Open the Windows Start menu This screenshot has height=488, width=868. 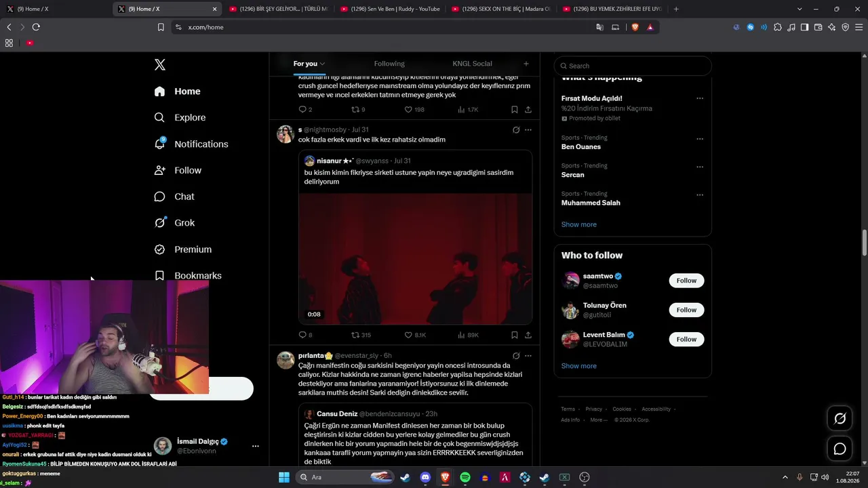coord(284,477)
